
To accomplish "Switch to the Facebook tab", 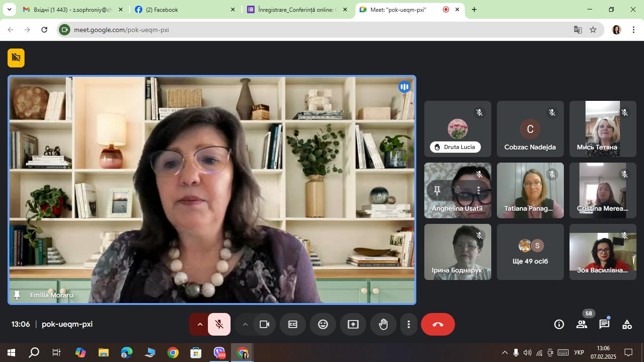I will 185,9.
